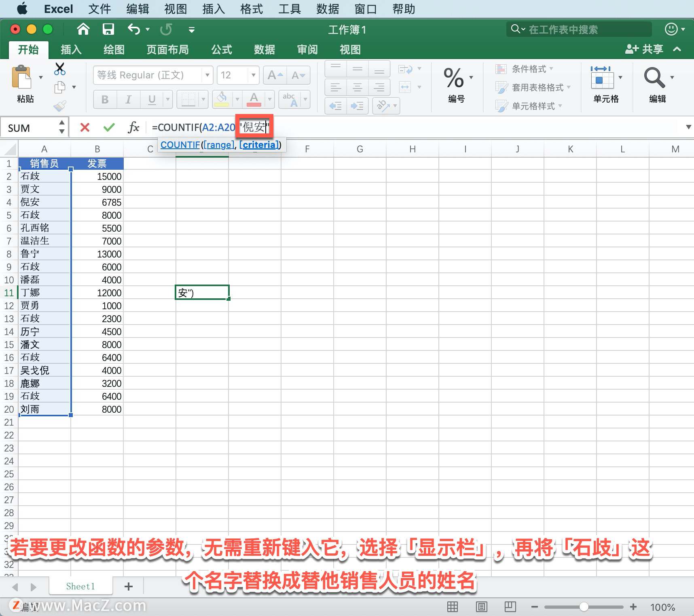Viewport: 694px width, 616px height.
Task: Click the middle vertical align icon
Action: [x=358, y=69]
